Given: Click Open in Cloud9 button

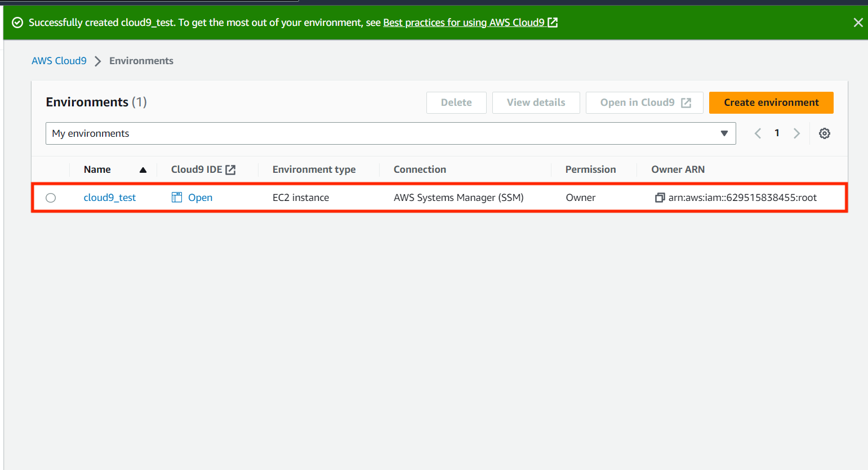Looking at the screenshot, I should tap(644, 102).
